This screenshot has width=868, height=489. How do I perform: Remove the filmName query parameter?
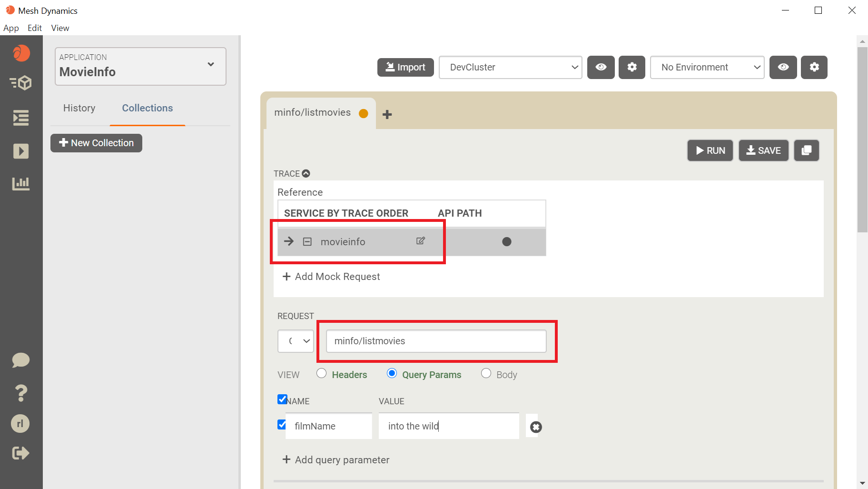coord(536,427)
